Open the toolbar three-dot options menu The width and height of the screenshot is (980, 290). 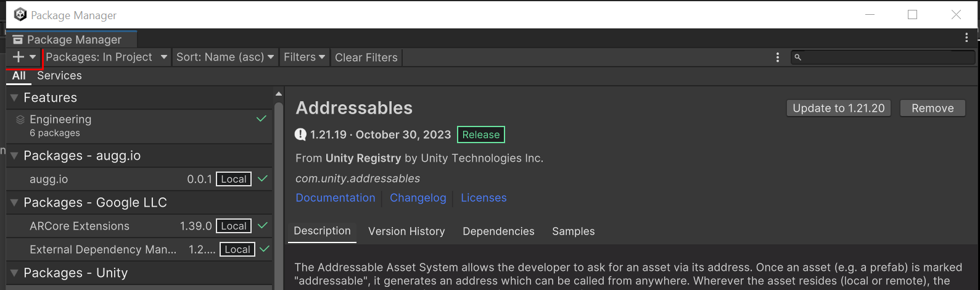777,57
